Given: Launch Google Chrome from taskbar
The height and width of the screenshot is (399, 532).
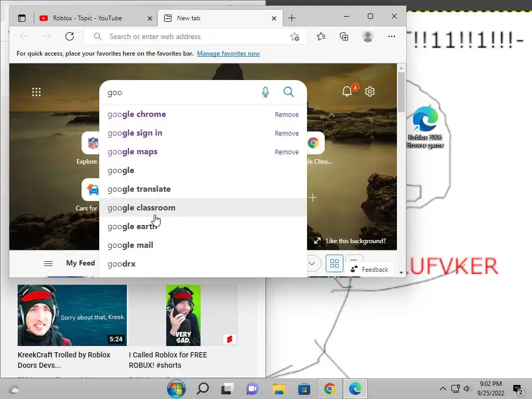Looking at the screenshot, I should pyautogui.click(x=329, y=389).
